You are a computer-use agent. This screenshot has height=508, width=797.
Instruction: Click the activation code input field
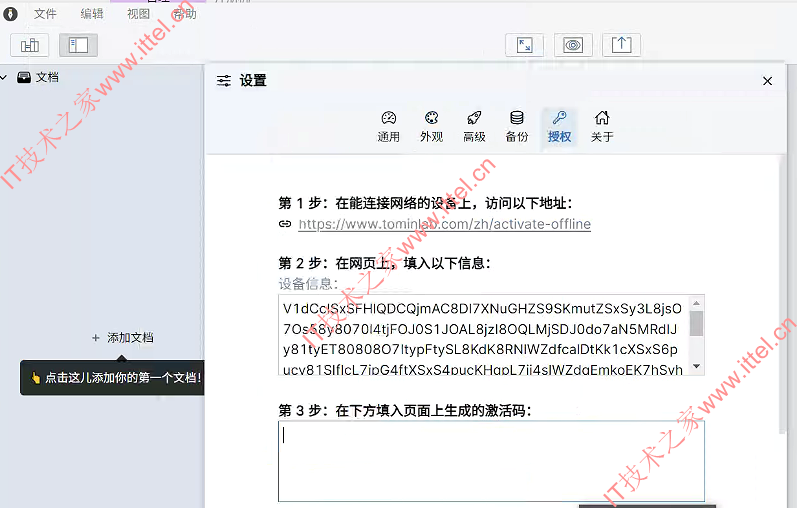pos(491,461)
